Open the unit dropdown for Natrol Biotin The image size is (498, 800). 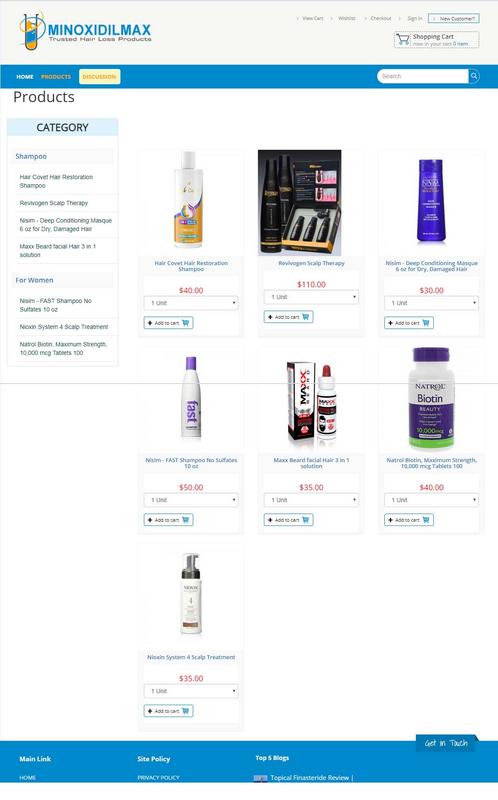click(432, 500)
